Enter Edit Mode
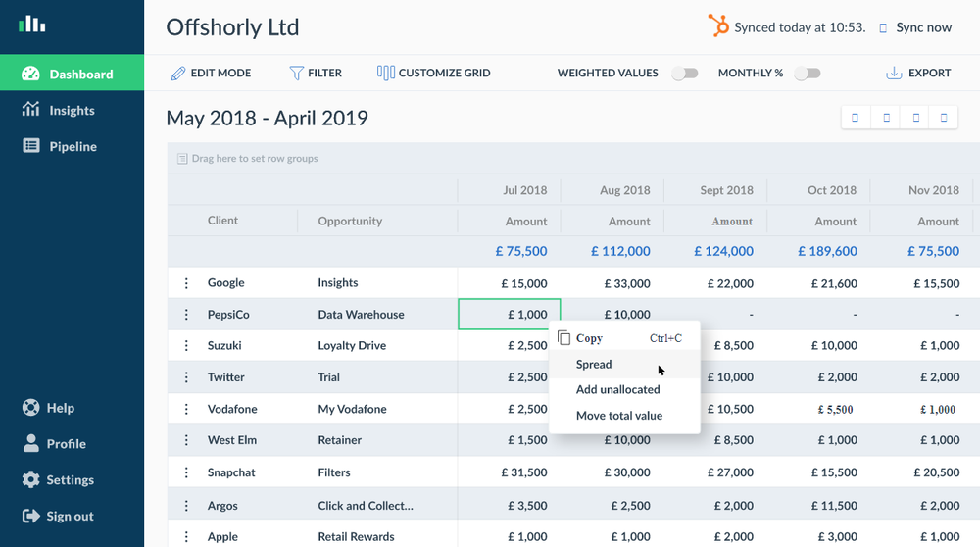This screenshot has height=547, width=980. (212, 74)
